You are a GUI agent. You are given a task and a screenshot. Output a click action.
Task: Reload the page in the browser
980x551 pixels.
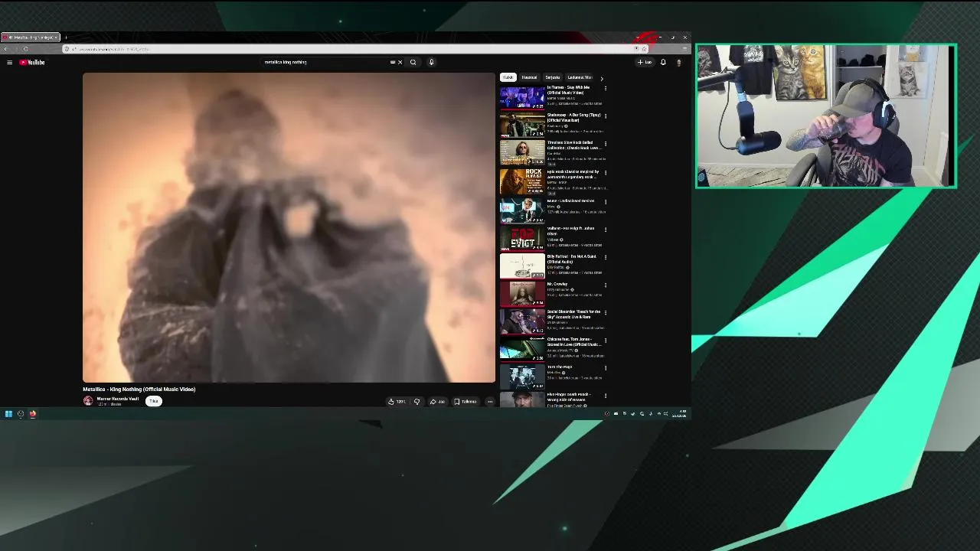tap(25, 49)
